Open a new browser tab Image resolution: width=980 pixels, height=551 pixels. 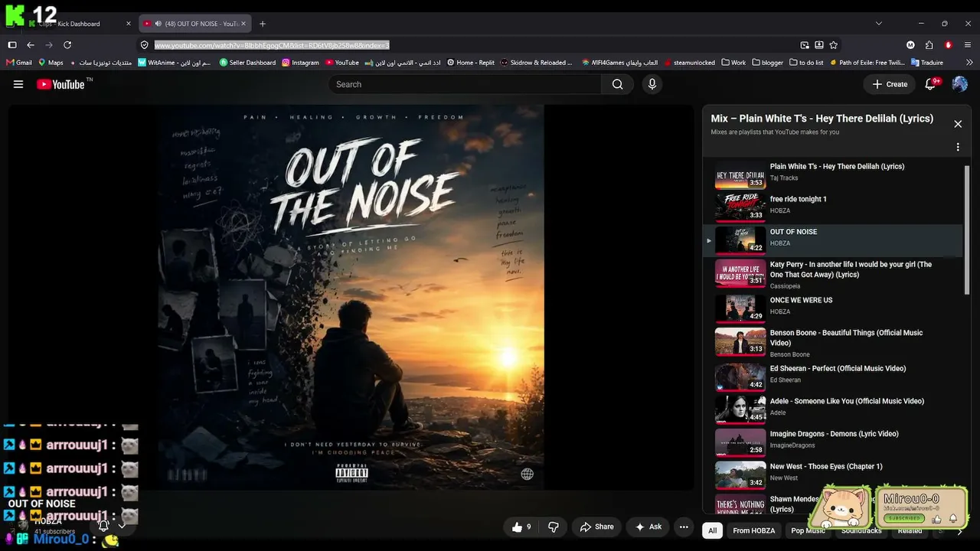click(263, 24)
